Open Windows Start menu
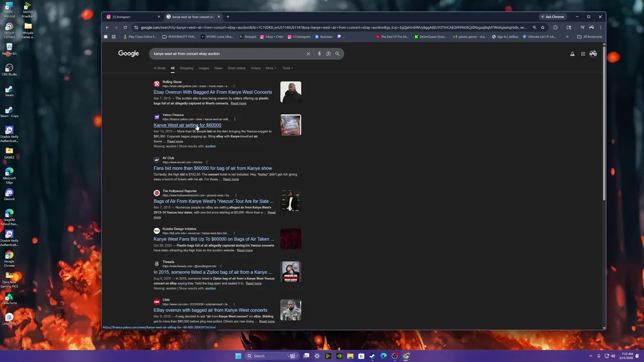This screenshot has height=362, width=644. click(238, 356)
